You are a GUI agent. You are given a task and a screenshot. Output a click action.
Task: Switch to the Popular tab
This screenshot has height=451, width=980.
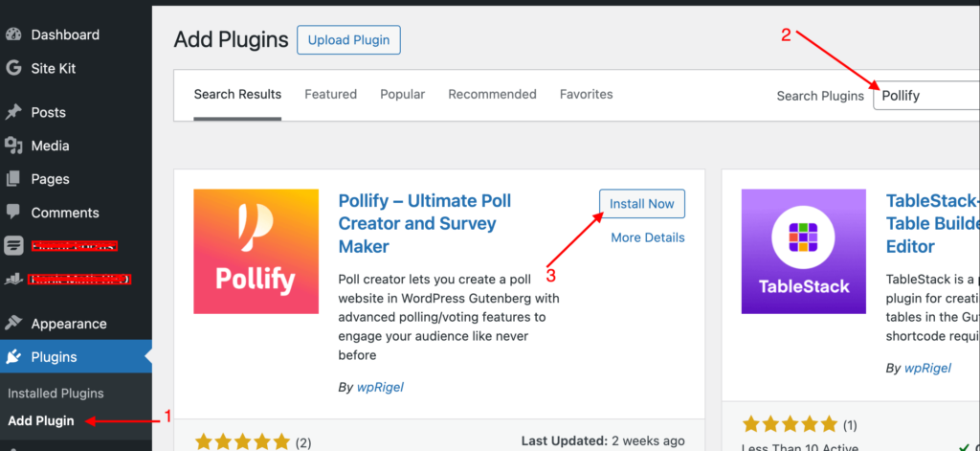[403, 95]
